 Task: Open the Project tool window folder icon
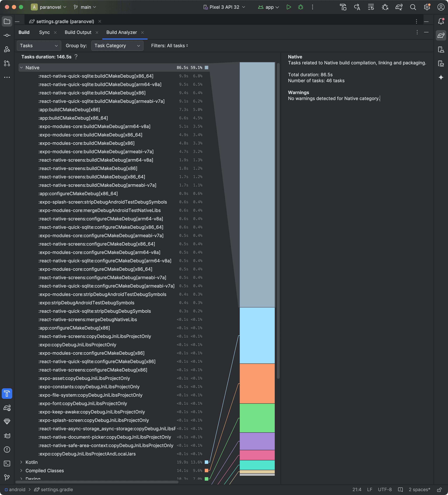click(x=7, y=21)
